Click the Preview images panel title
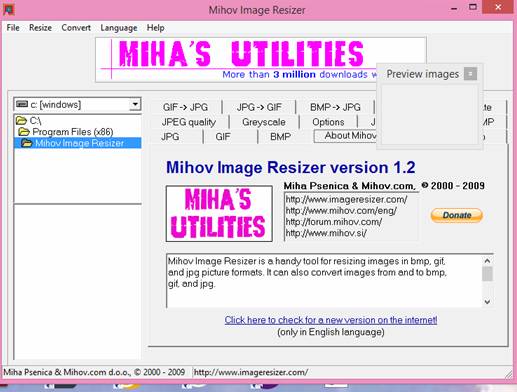The width and height of the screenshot is (517, 392). tap(423, 74)
